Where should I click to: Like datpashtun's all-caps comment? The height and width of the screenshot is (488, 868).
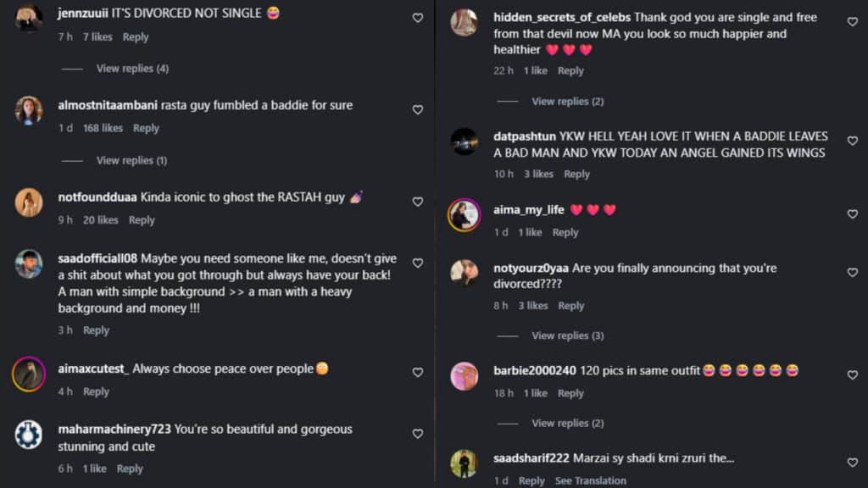(x=853, y=141)
